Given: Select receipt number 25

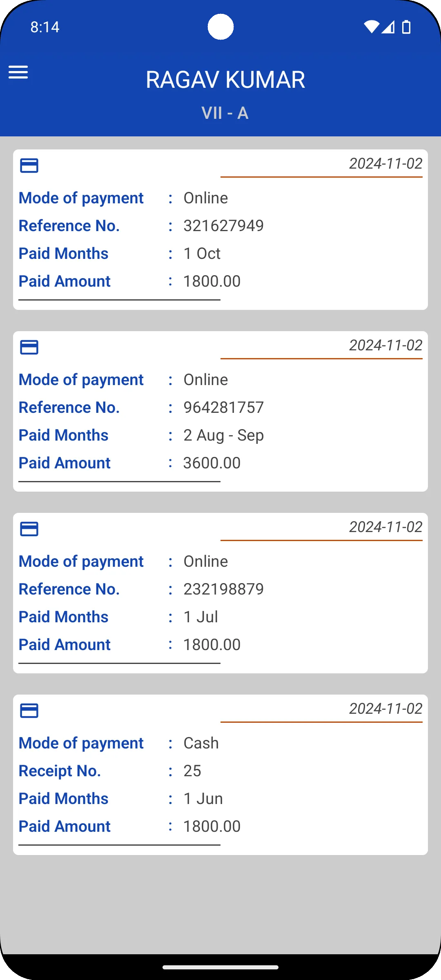Looking at the screenshot, I should [x=192, y=771].
